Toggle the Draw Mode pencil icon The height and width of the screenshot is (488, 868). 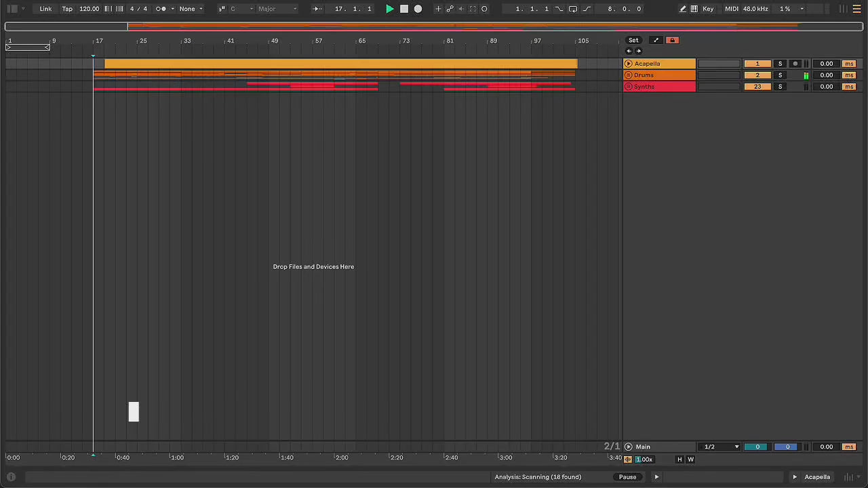(683, 9)
